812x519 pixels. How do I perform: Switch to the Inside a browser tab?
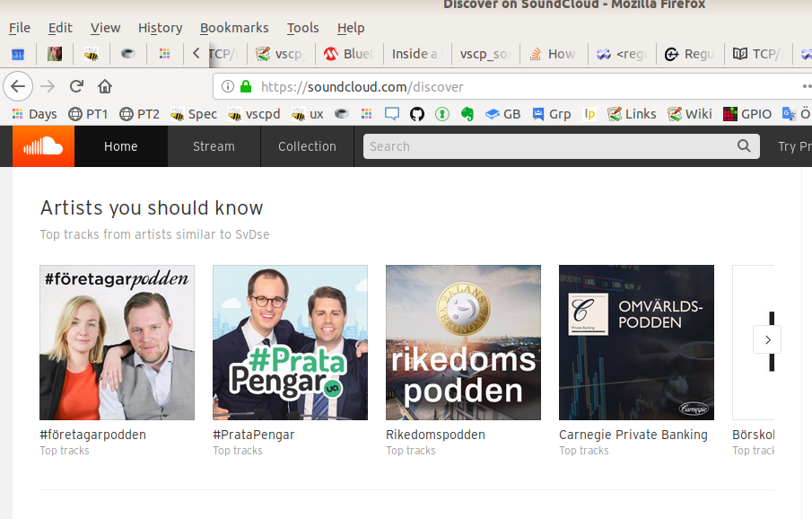[x=417, y=54]
